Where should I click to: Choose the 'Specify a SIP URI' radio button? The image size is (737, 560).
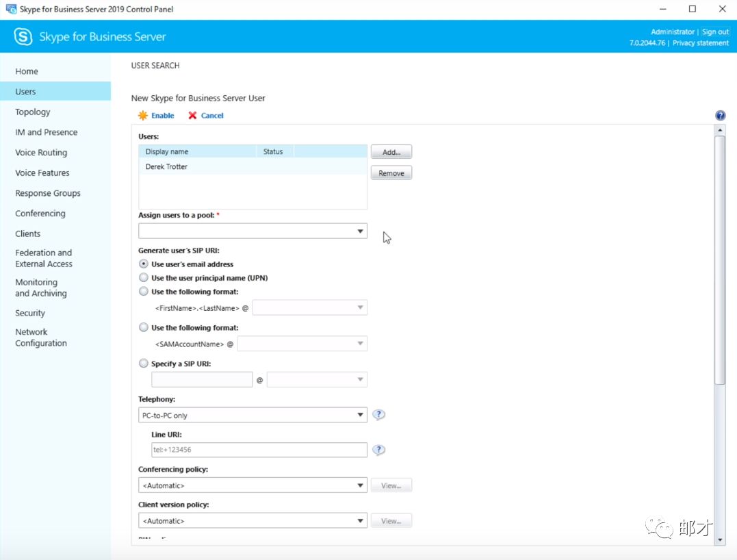point(144,364)
